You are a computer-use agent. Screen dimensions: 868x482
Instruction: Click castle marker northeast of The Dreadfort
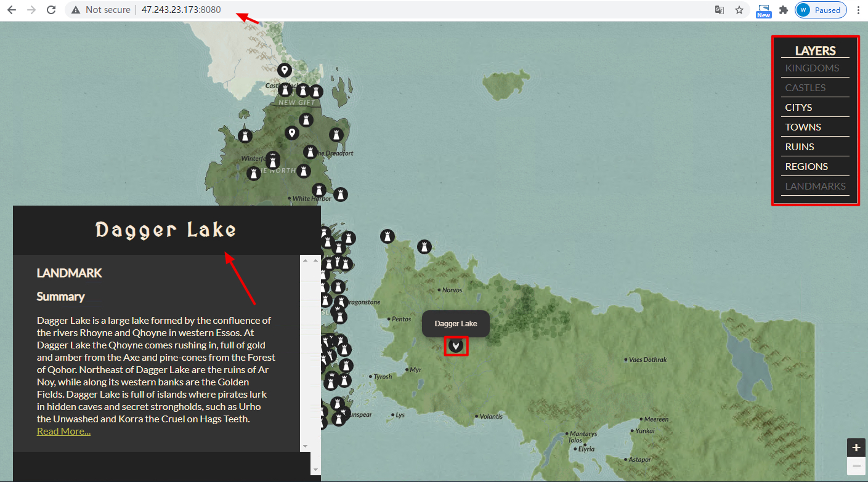(336, 134)
